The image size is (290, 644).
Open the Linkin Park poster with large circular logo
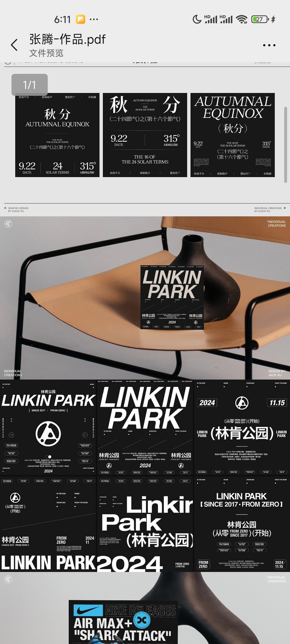[x=48, y=427]
